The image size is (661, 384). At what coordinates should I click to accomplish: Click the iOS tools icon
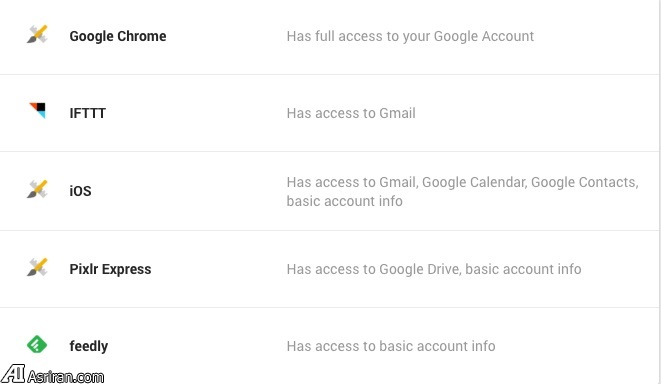37,189
